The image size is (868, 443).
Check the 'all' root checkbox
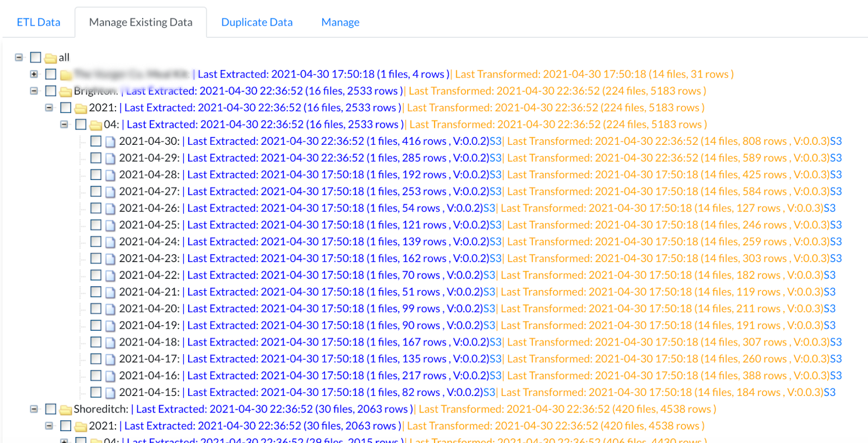36,57
